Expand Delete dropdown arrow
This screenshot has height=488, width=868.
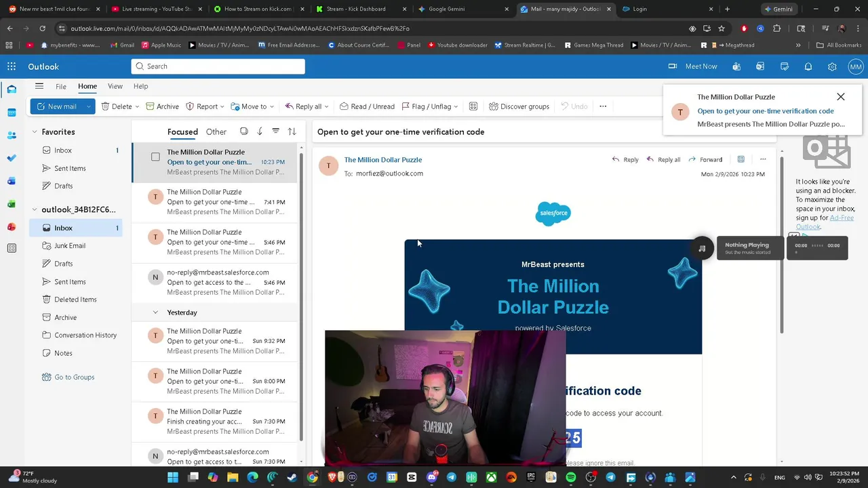(137, 106)
